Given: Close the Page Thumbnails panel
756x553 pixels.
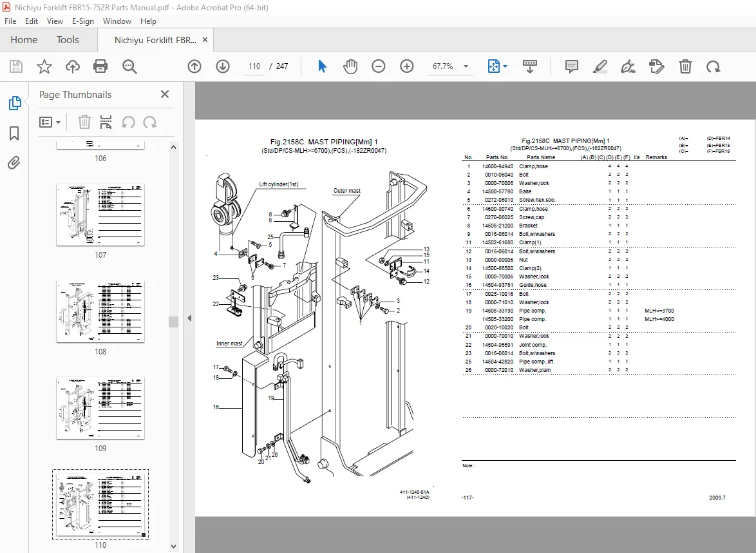Looking at the screenshot, I should click(165, 94).
